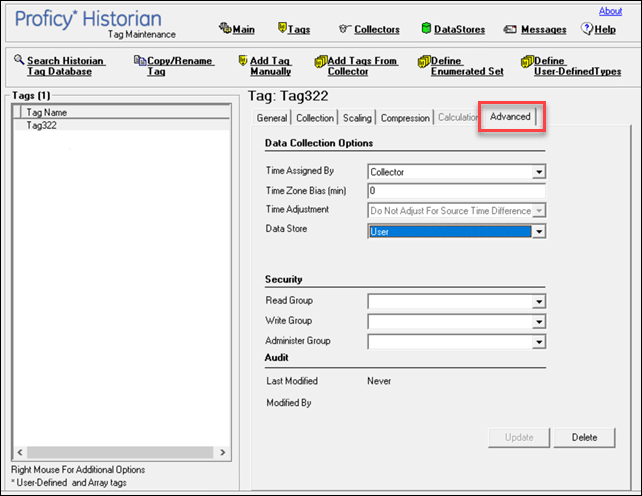Click the Delete button

coord(584,437)
